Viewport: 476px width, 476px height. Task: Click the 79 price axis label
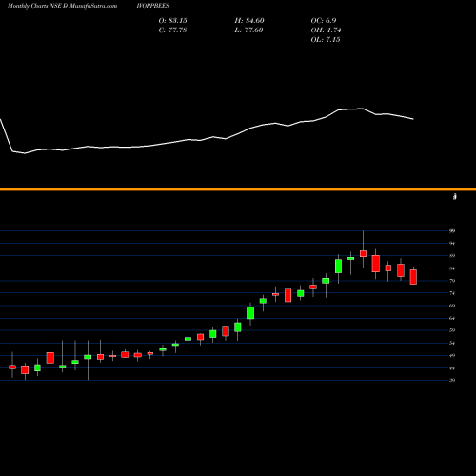click(452, 281)
